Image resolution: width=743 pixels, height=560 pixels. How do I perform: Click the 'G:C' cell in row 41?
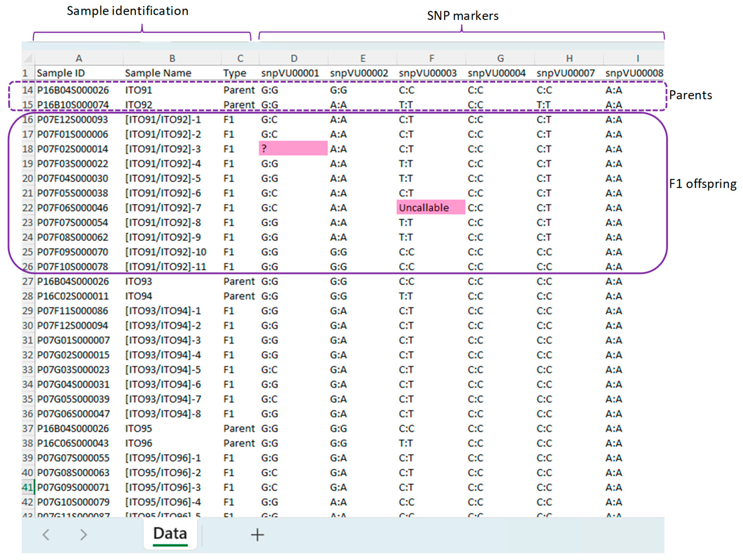pyautogui.click(x=269, y=487)
